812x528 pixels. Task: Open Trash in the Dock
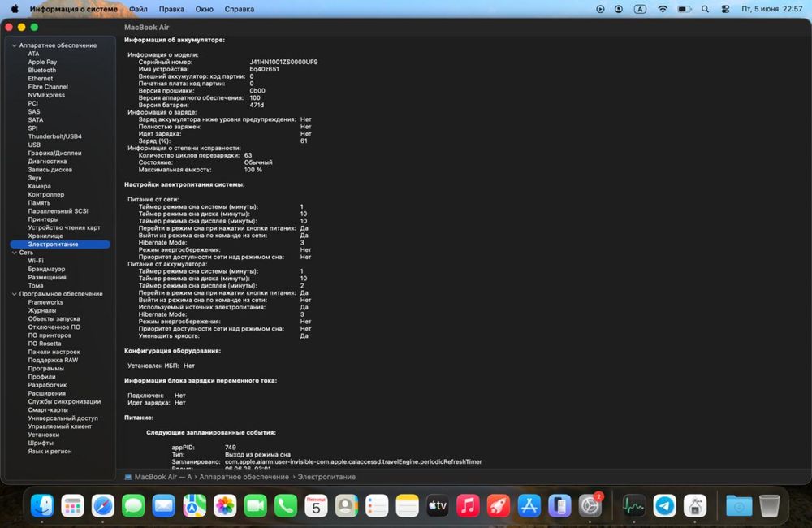pos(769,506)
